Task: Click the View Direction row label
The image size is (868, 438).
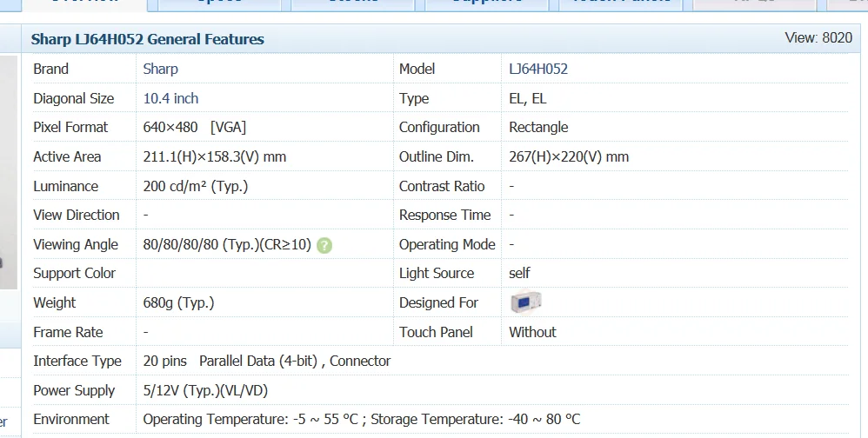Action: click(77, 216)
